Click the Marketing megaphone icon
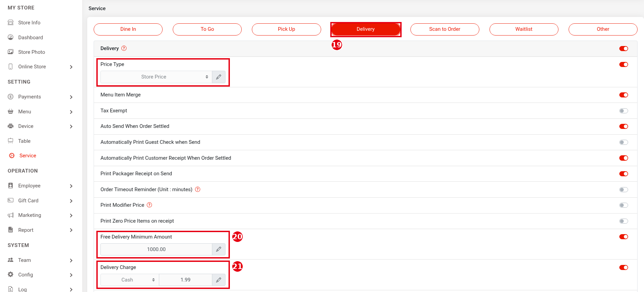This screenshot has height=292, width=644. point(11,215)
